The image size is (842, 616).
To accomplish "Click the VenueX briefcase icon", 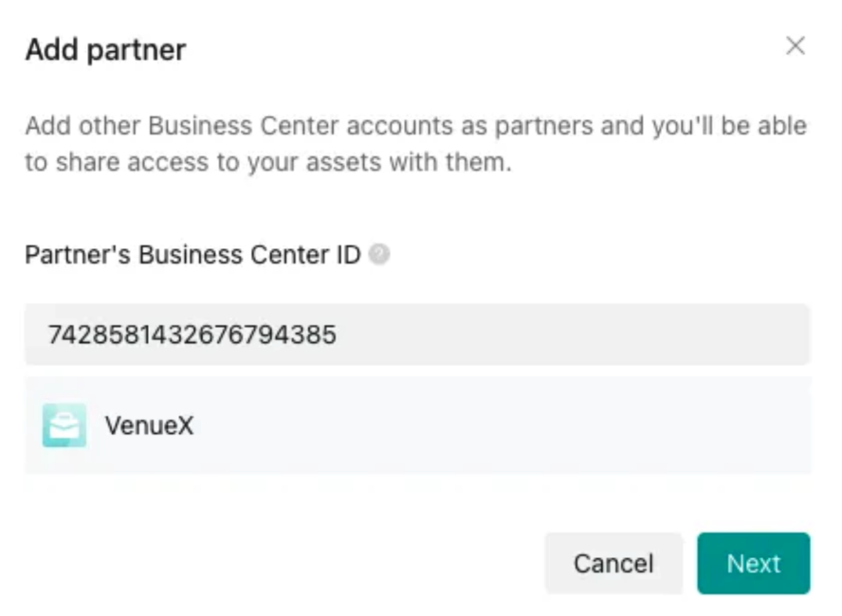I will (64, 426).
